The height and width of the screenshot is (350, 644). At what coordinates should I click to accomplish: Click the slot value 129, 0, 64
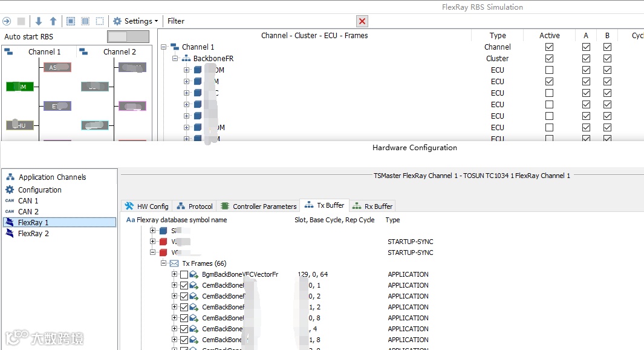[313, 274]
